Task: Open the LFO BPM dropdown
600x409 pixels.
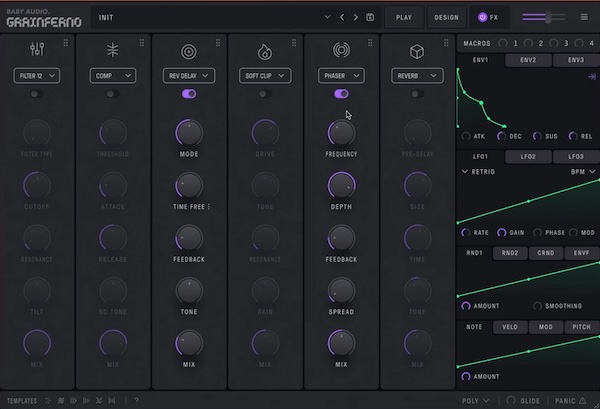Action: coord(583,172)
